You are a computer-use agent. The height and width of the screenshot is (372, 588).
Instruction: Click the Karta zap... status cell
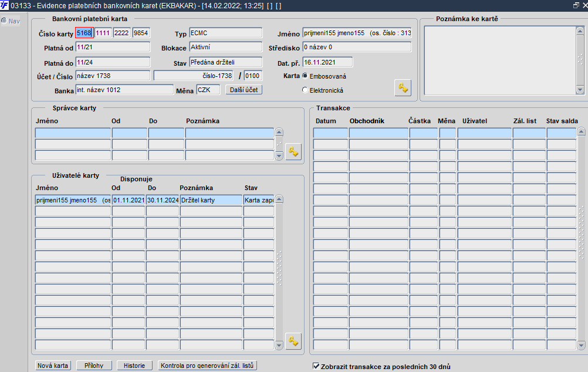coord(259,200)
